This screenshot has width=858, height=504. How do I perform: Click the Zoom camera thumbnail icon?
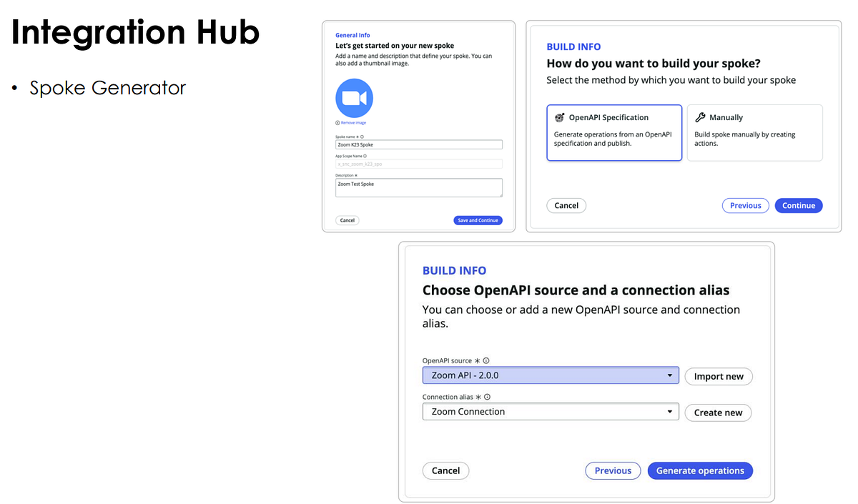(x=353, y=98)
